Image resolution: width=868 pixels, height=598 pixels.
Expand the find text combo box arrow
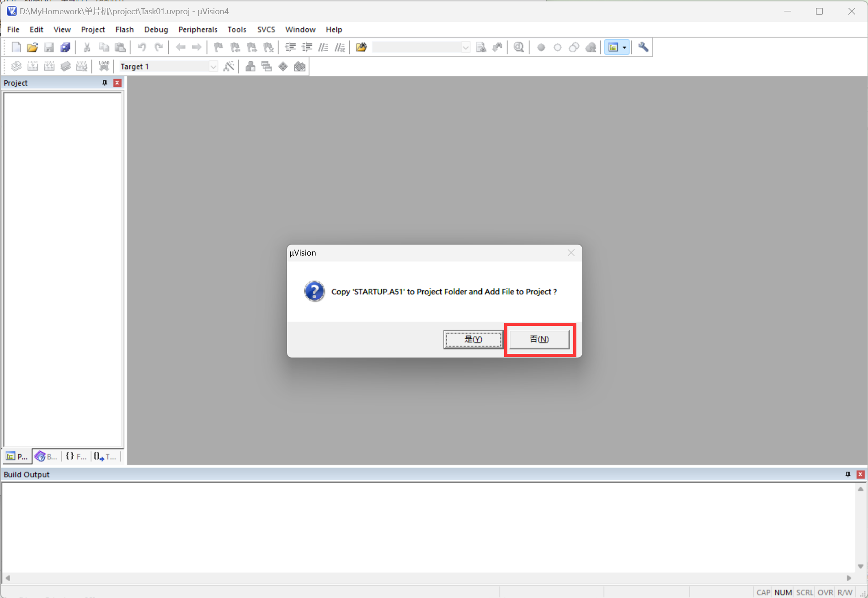[465, 48]
